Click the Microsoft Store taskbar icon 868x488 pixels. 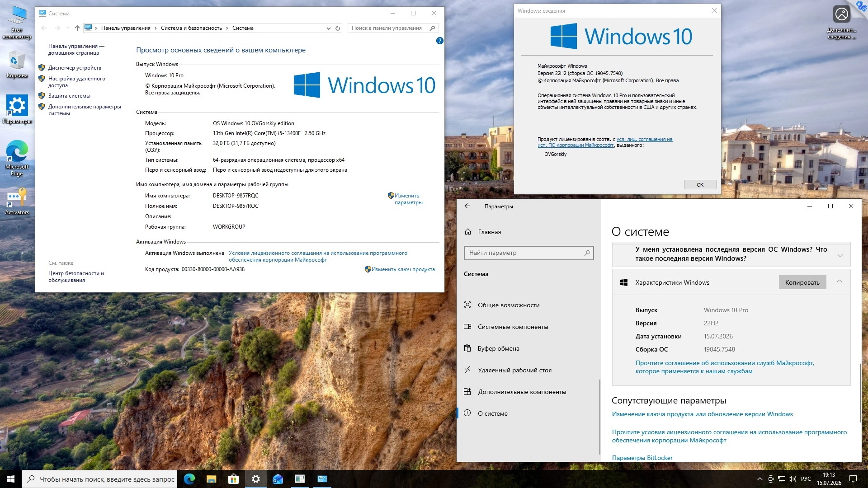[233, 479]
